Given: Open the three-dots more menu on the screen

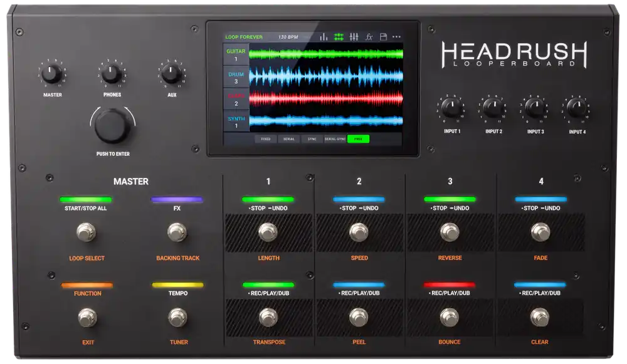Looking at the screenshot, I should click(x=396, y=37).
